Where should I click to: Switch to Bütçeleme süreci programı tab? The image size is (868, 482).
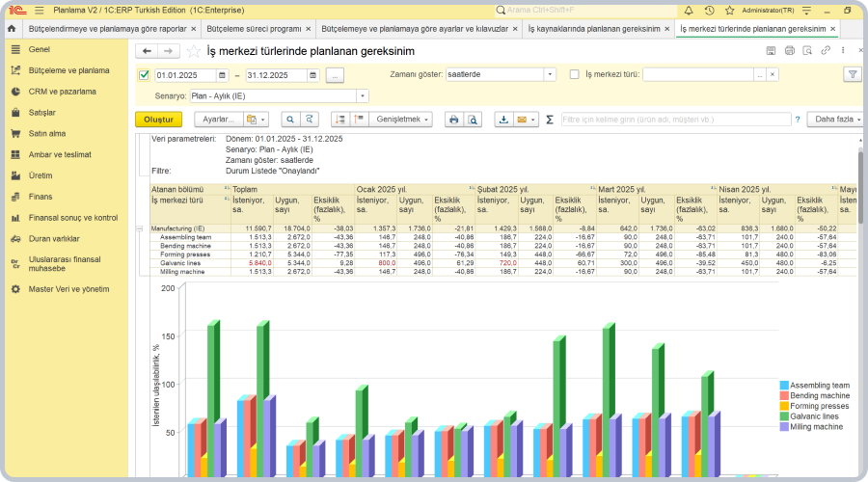[254, 29]
